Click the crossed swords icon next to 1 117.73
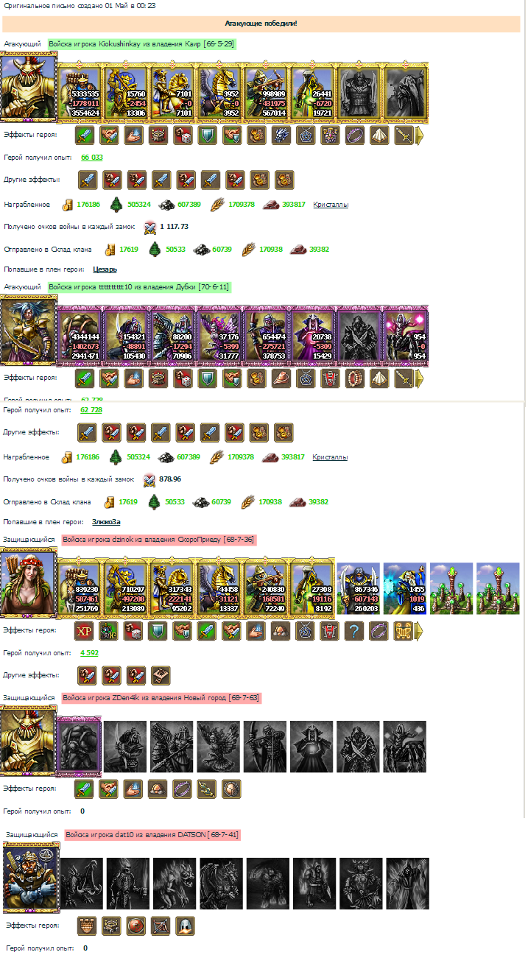This screenshot has height=980, width=528. point(149,227)
